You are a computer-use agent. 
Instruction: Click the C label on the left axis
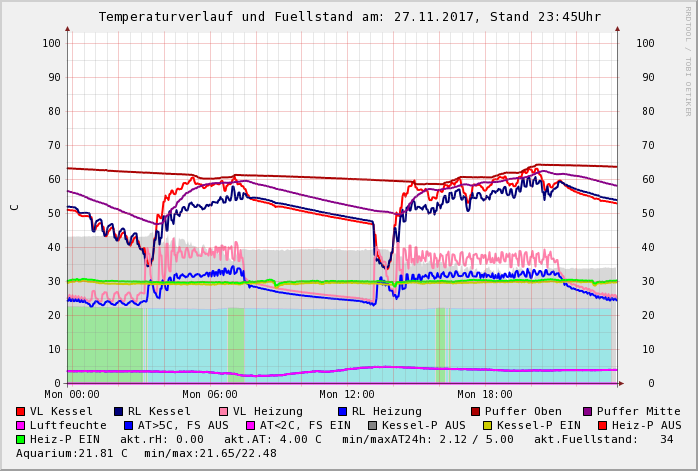(14, 207)
